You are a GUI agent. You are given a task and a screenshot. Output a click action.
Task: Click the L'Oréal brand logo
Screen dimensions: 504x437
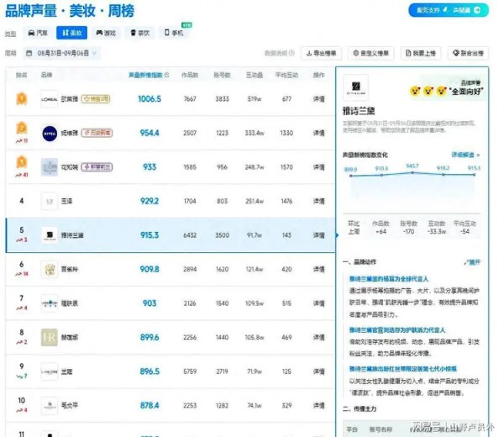pyautogui.click(x=50, y=99)
